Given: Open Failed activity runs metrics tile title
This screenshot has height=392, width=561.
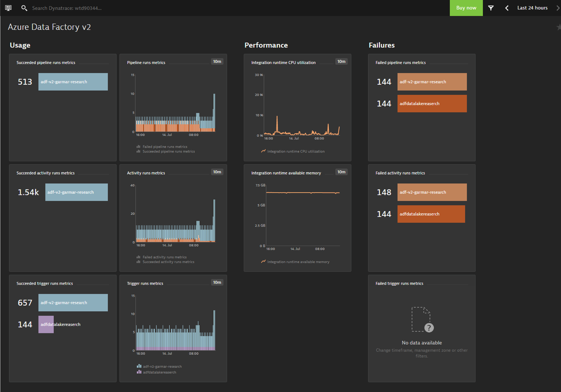Looking at the screenshot, I should (x=400, y=173).
